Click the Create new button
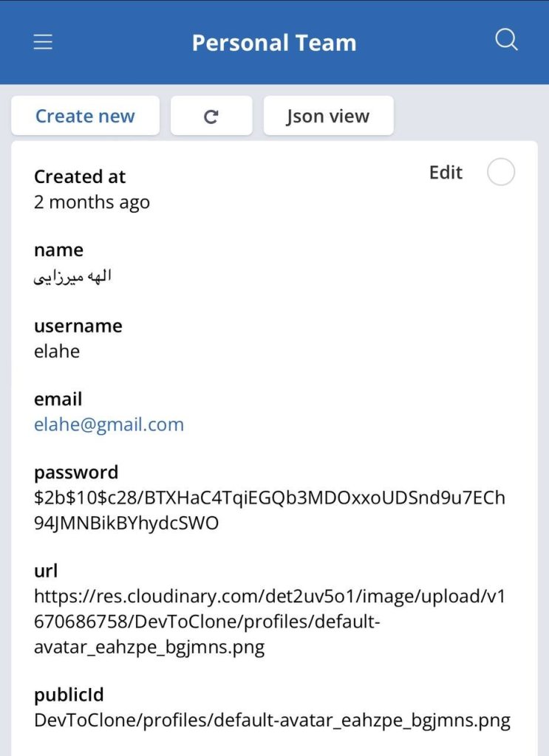 (85, 116)
